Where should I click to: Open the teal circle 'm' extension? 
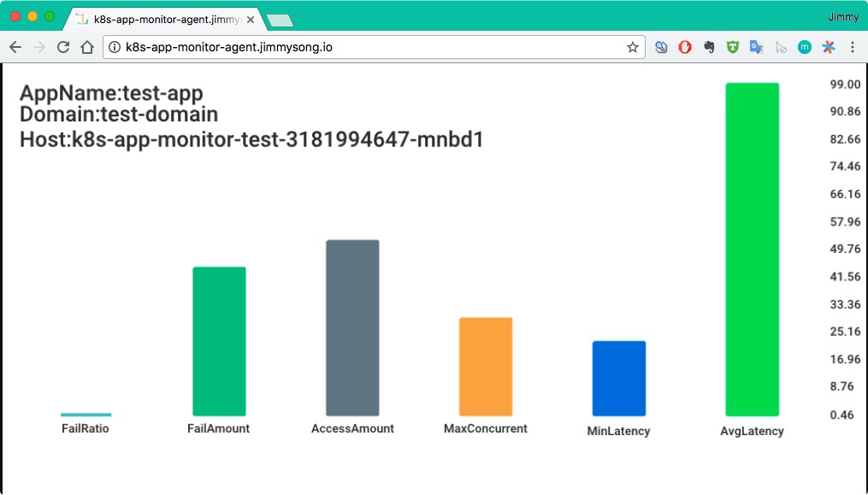point(804,48)
